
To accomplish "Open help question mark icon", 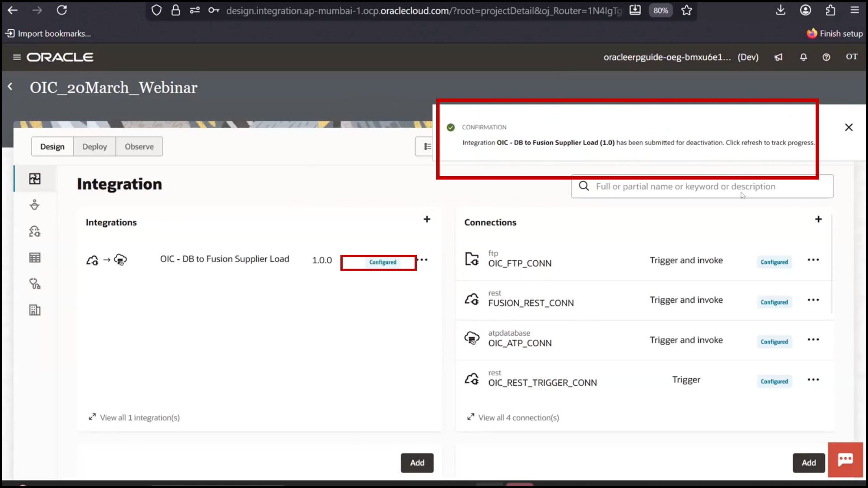I will [826, 57].
